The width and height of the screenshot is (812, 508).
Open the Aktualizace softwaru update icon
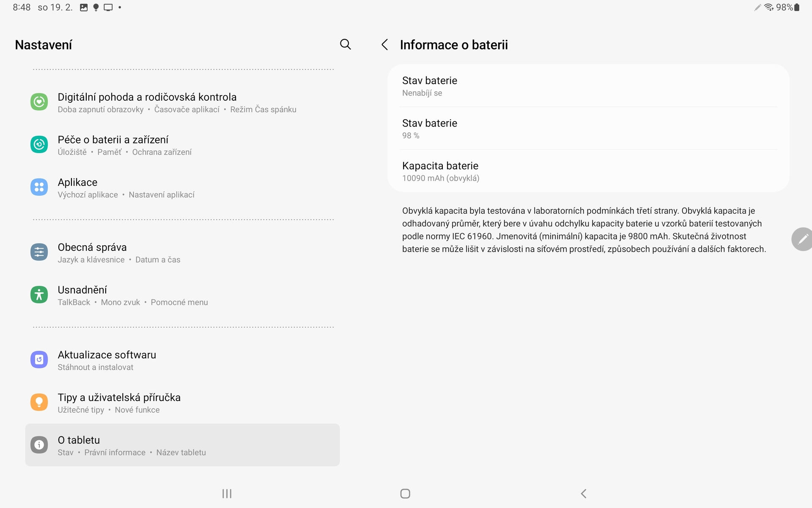[39, 360]
